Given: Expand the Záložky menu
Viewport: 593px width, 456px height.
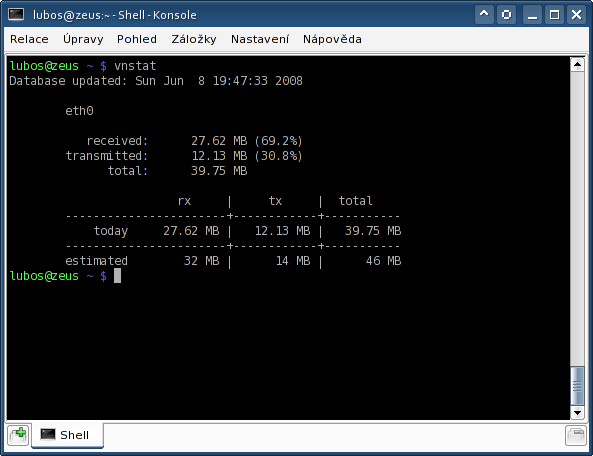Looking at the screenshot, I should click(x=194, y=39).
